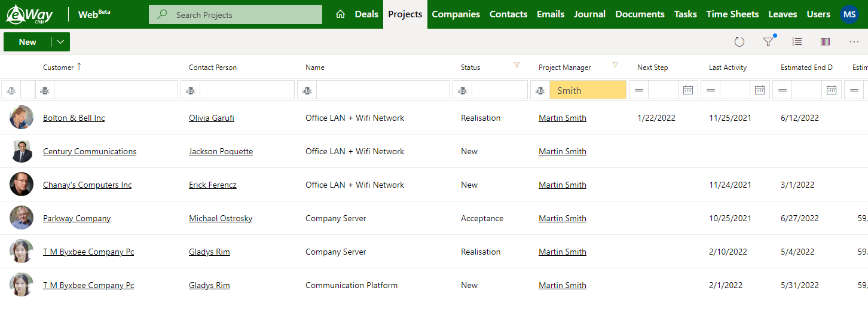Open Century Communications contact photo
Viewport: 868px width, 312px height.
pos(22,151)
